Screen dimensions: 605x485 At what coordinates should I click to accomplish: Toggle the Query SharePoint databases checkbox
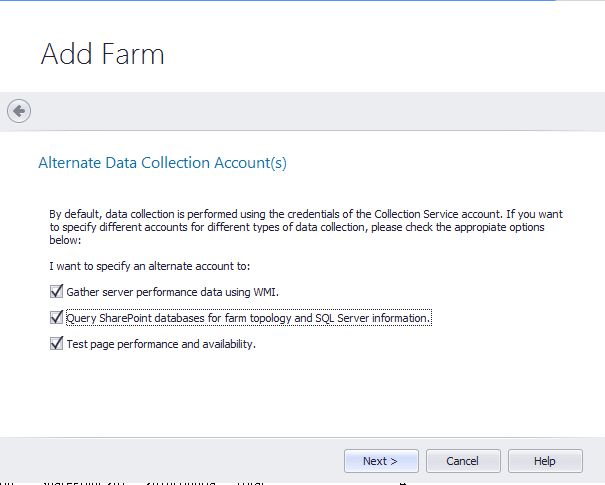coord(56,318)
